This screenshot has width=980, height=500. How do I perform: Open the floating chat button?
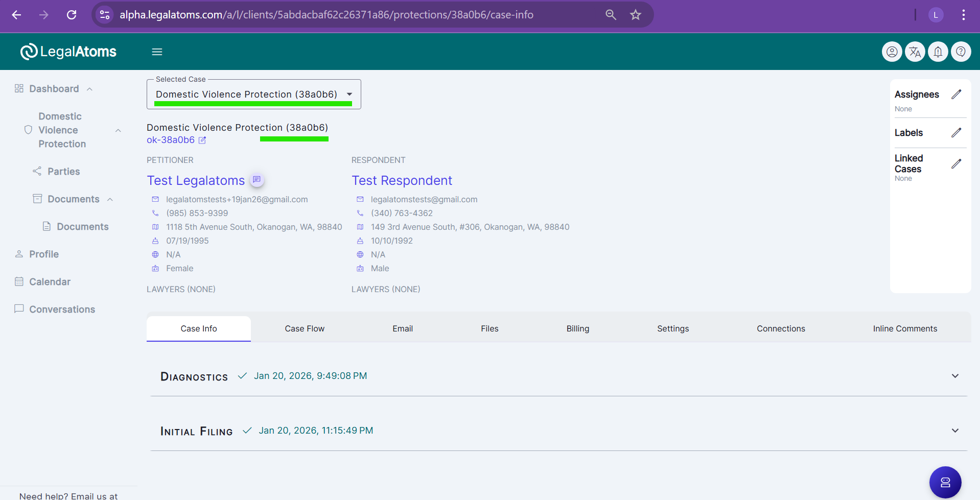click(x=945, y=482)
